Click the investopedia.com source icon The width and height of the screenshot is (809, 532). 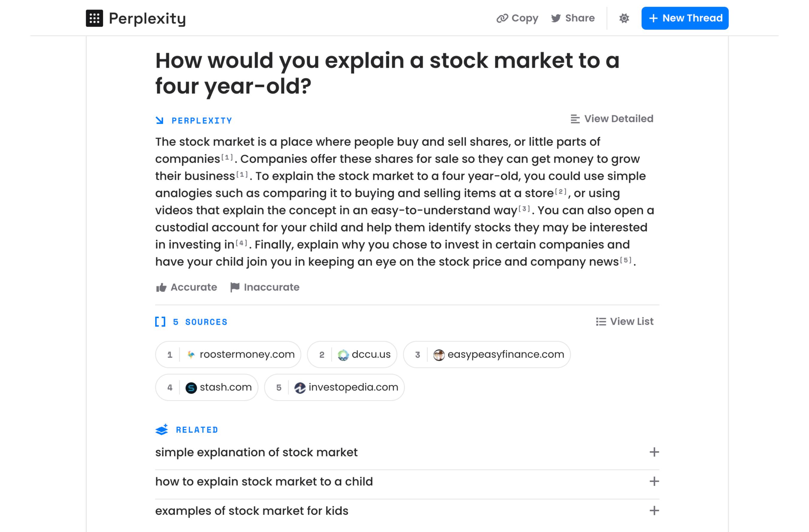[x=300, y=388]
